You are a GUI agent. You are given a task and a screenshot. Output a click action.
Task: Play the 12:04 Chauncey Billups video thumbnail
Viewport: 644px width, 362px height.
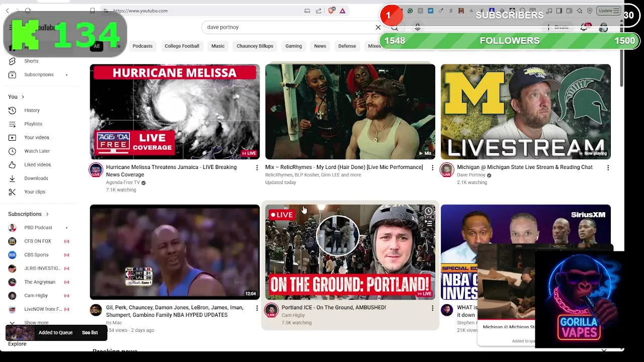(x=175, y=252)
